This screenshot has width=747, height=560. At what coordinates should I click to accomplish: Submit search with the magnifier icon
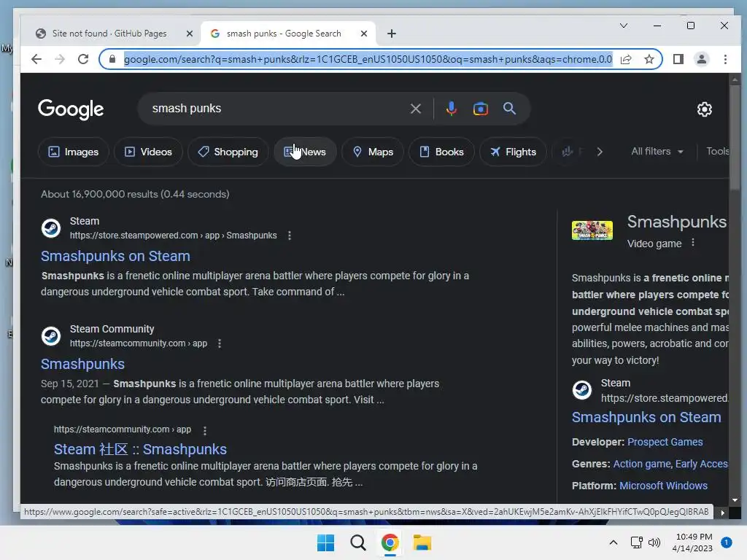click(x=509, y=109)
